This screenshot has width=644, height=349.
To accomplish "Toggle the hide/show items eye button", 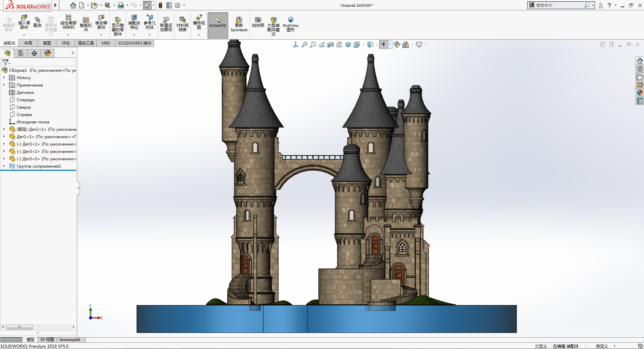I will click(x=384, y=45).
